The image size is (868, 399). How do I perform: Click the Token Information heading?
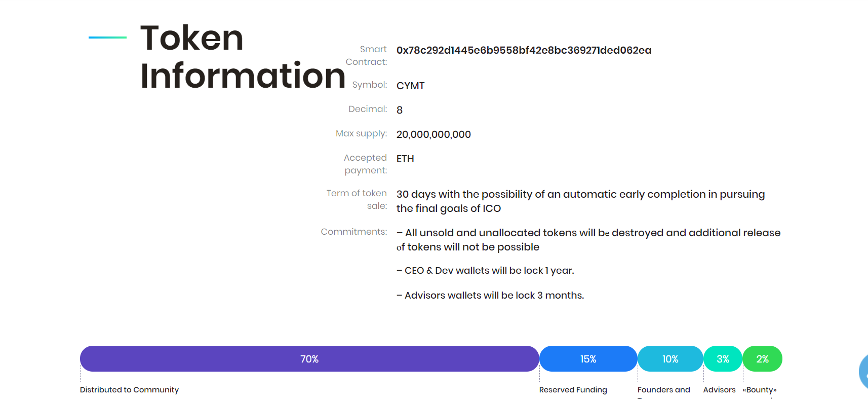242,57
